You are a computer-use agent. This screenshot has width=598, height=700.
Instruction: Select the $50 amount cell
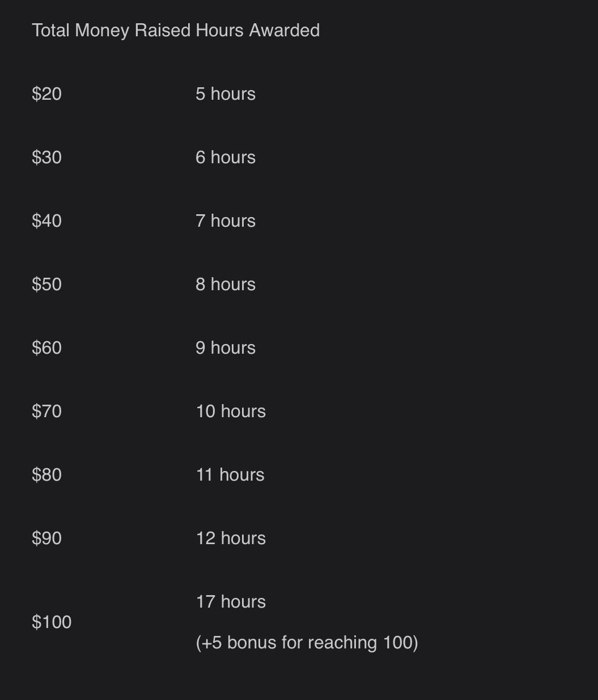pyautogui.click(x=46, y=284)
